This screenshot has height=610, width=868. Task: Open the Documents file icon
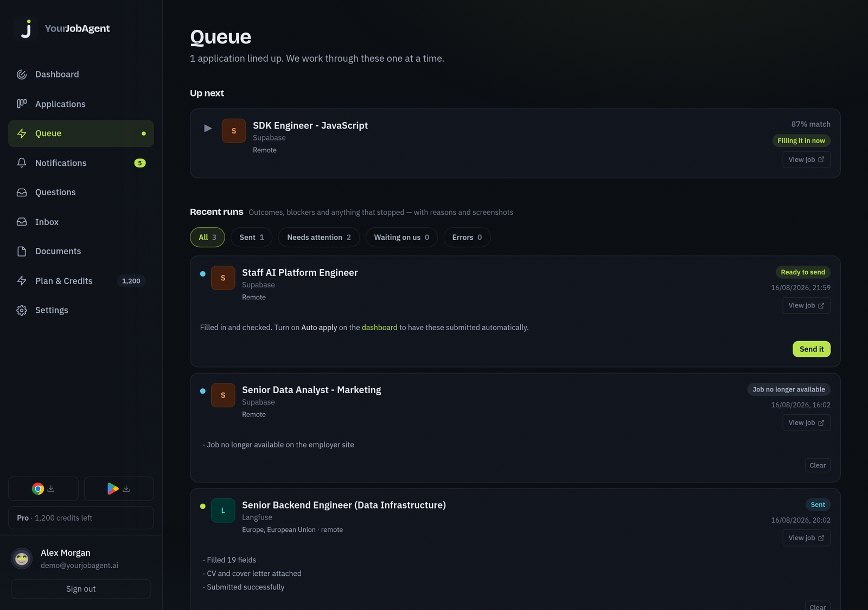coord(22,251)
